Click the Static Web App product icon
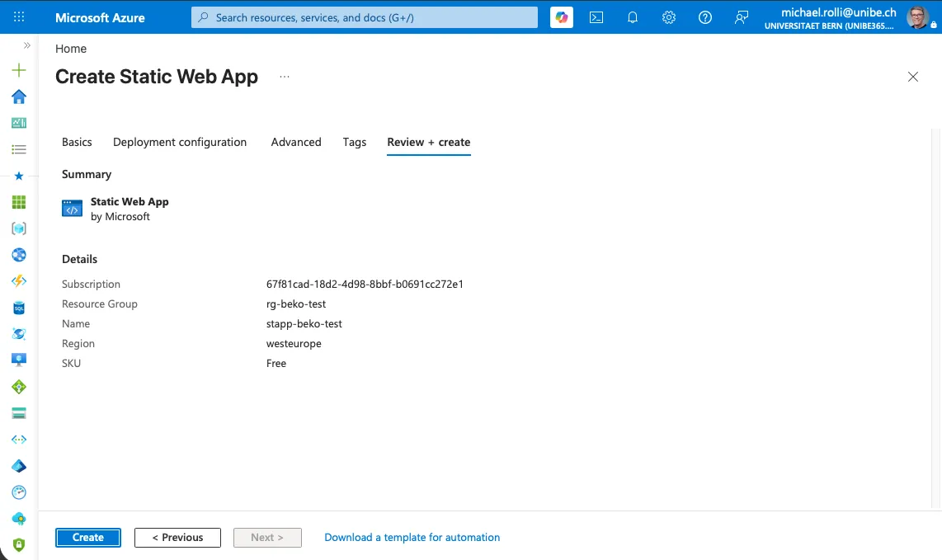 72,209
